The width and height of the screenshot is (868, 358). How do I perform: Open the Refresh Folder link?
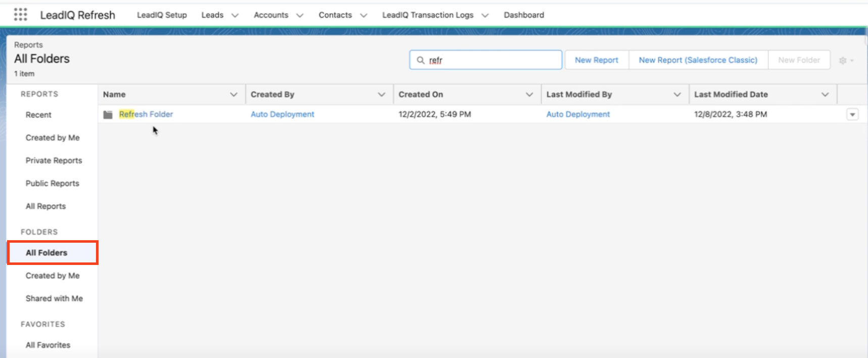coord(146,114)
